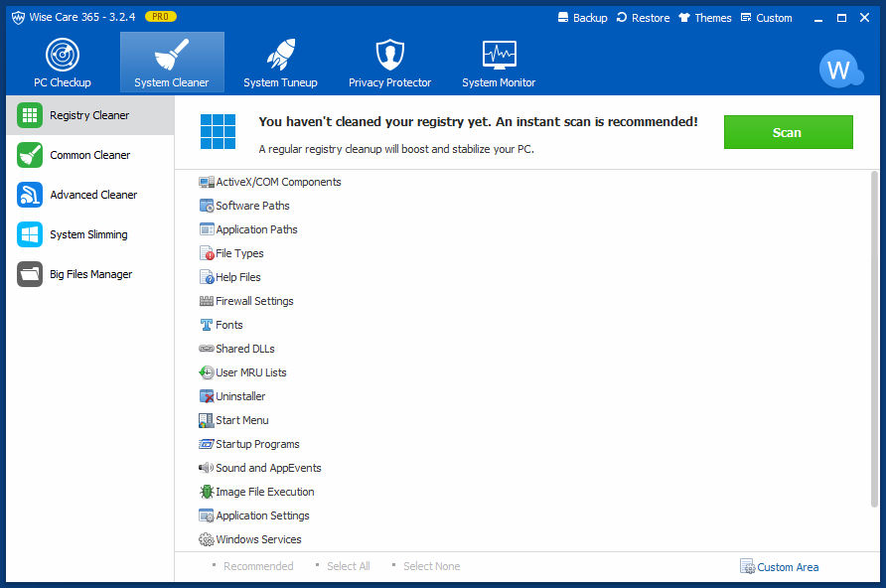Screen dimensions: 886x588
Task: Click the user account W avatar
Action: click(840, 69)
